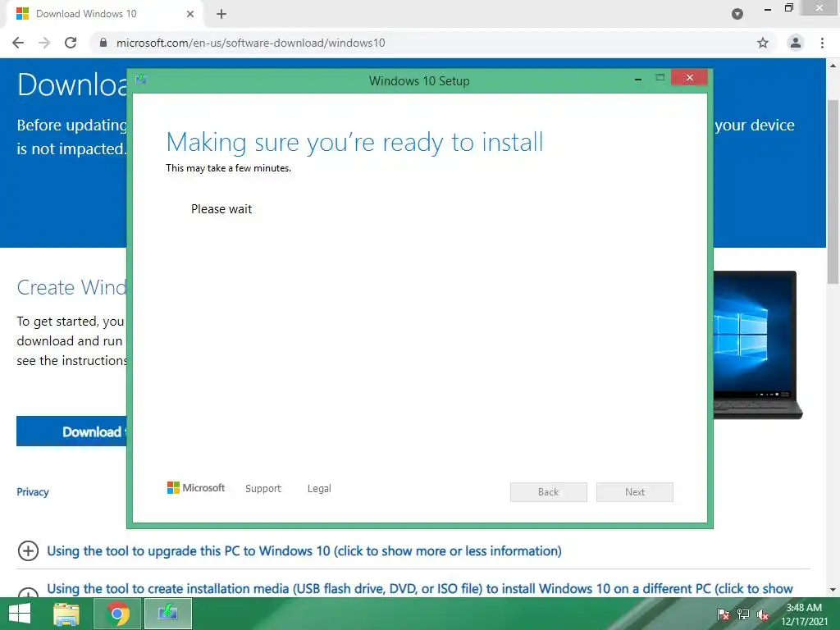Bookmark this page with the star icon
Viewport: 840px width, 630px height.
point(763,43)
